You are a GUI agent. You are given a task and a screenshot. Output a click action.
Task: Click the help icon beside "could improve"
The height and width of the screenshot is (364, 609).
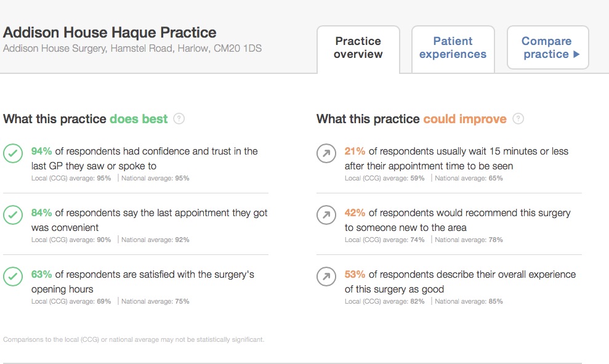(518, 119)
